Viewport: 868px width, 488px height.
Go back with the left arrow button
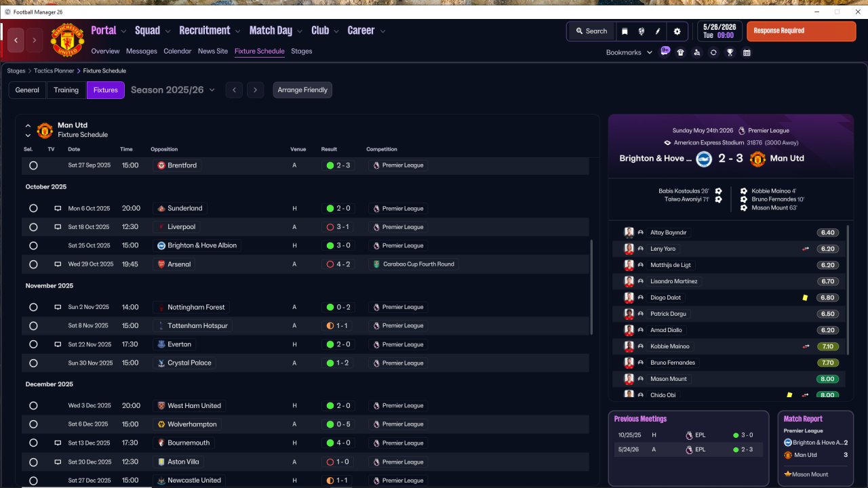click(16, 41)
